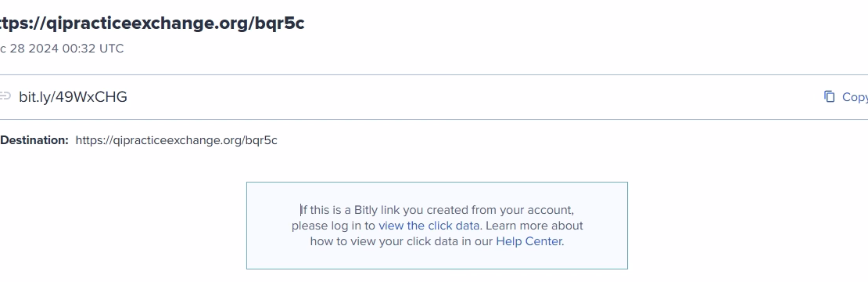Click the "Learn more about" text
The width and height of the screenshot is (868, 282).
534,226
